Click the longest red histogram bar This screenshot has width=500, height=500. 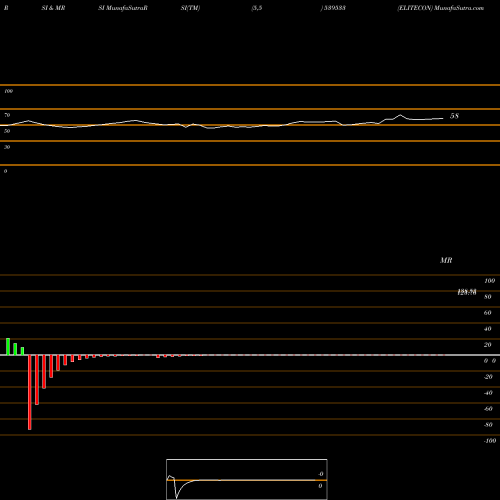[30, 392]
